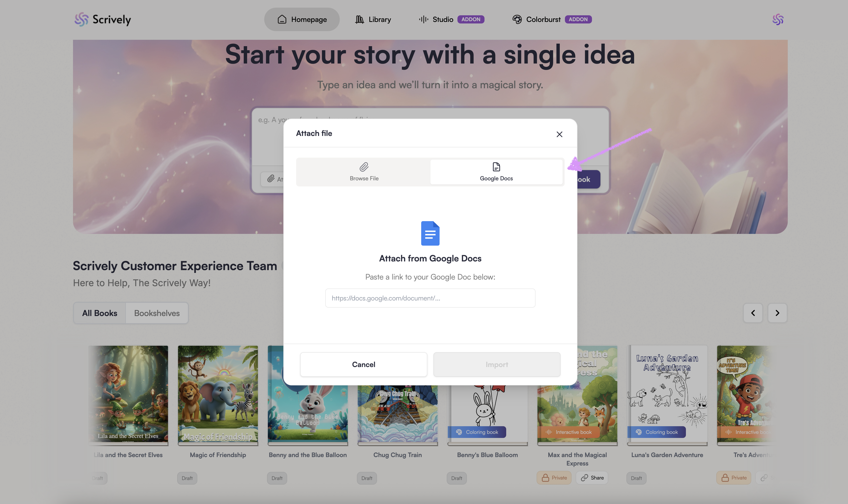
Task: Toggle Private status on Max's book
Action: pyautogui.click(x=554, y=478)
